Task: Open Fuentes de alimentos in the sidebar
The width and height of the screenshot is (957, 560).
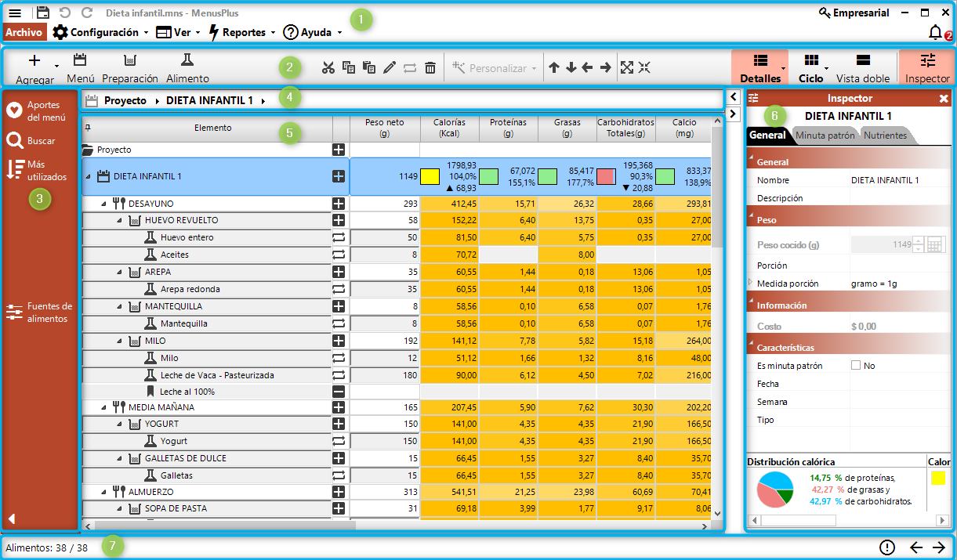Action: point(39,313)
